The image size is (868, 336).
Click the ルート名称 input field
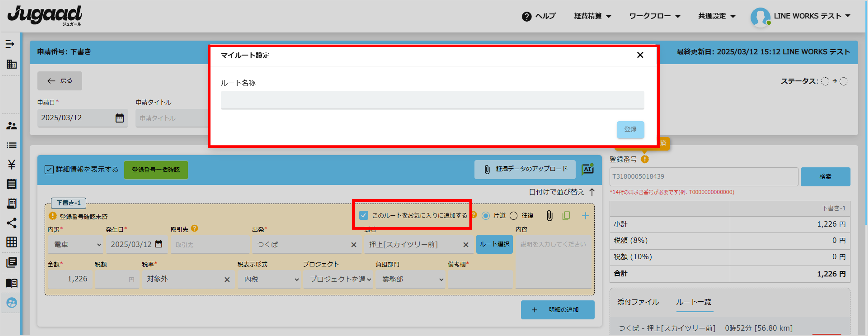[x=432, y=100]
